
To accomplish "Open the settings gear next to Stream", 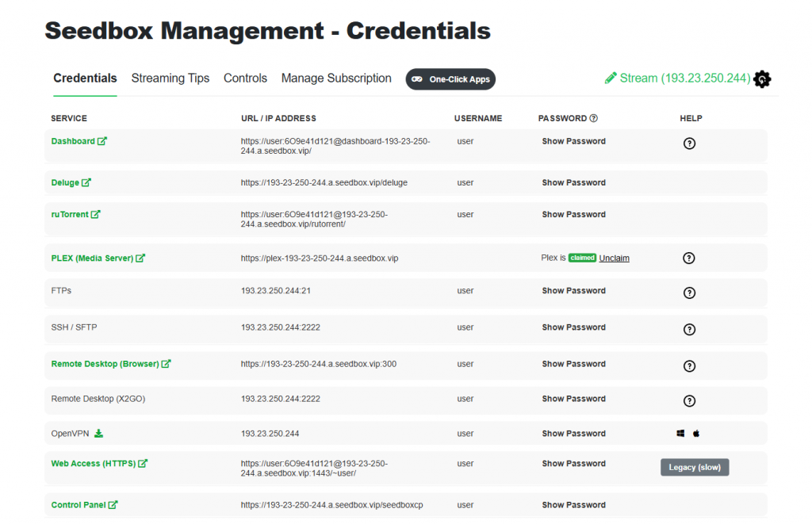I will click(762, 79).
